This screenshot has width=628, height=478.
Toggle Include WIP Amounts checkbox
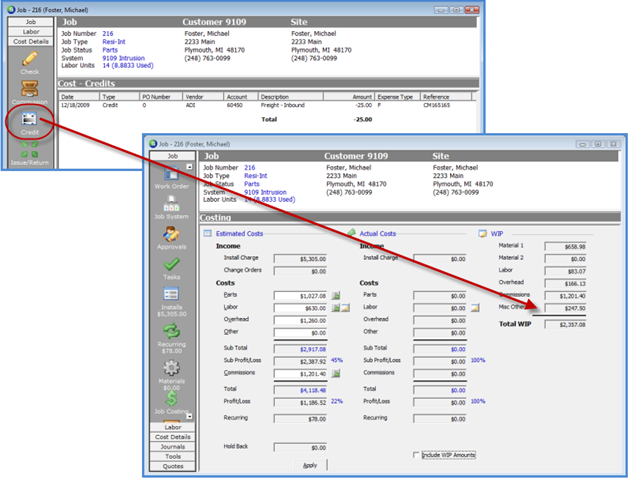pos(416,455)
